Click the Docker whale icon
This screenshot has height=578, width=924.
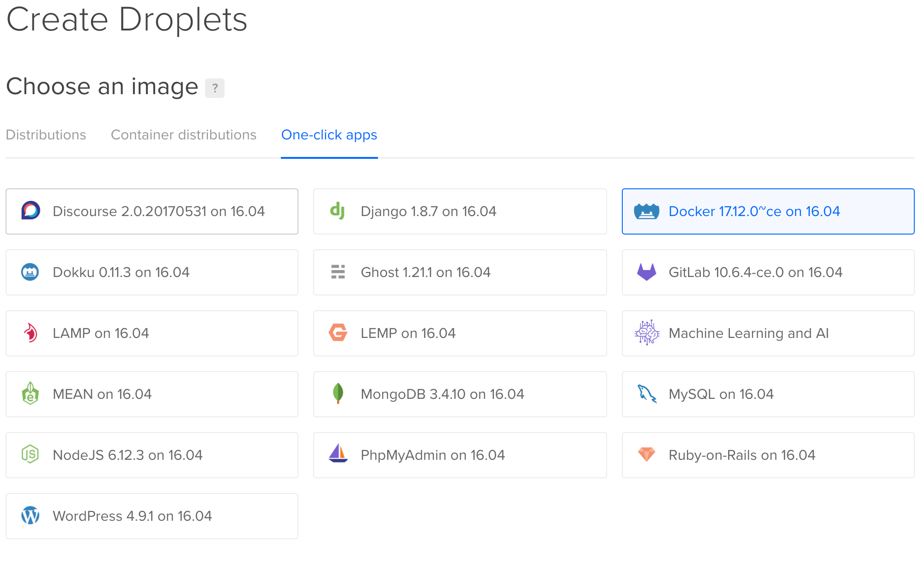click(x=646, y=211)
